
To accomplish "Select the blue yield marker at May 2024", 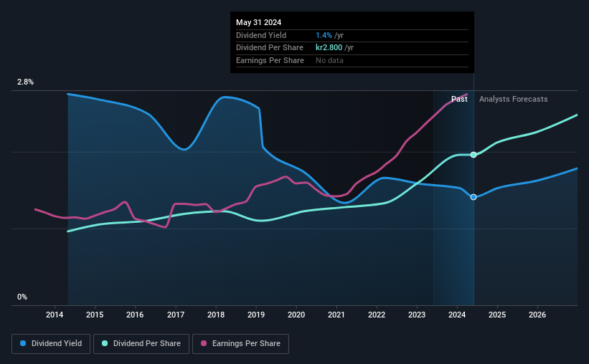I will [473, 197].
